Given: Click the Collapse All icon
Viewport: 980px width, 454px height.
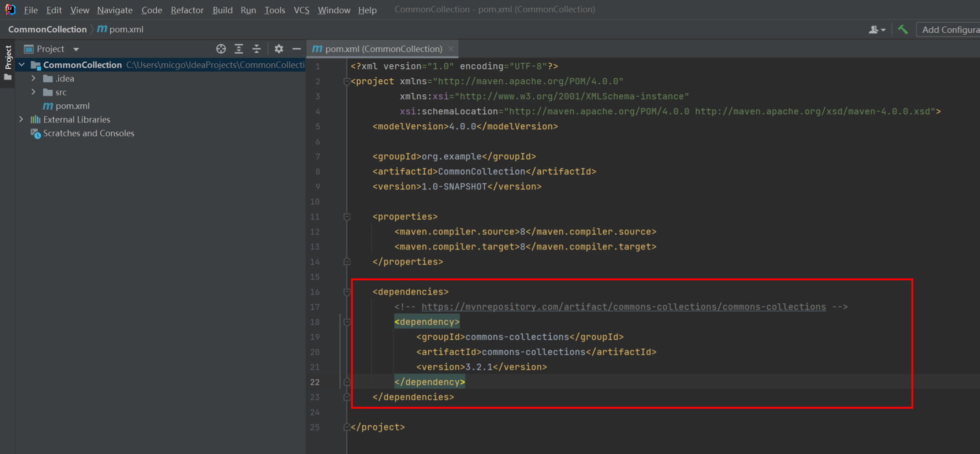Looking at the screenshot, I should point(257,49).
